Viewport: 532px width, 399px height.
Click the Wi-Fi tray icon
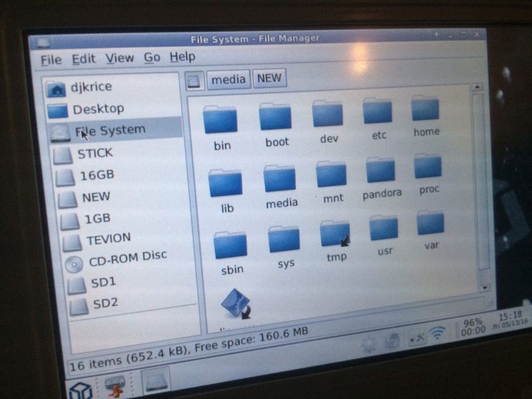pos(437,333)
